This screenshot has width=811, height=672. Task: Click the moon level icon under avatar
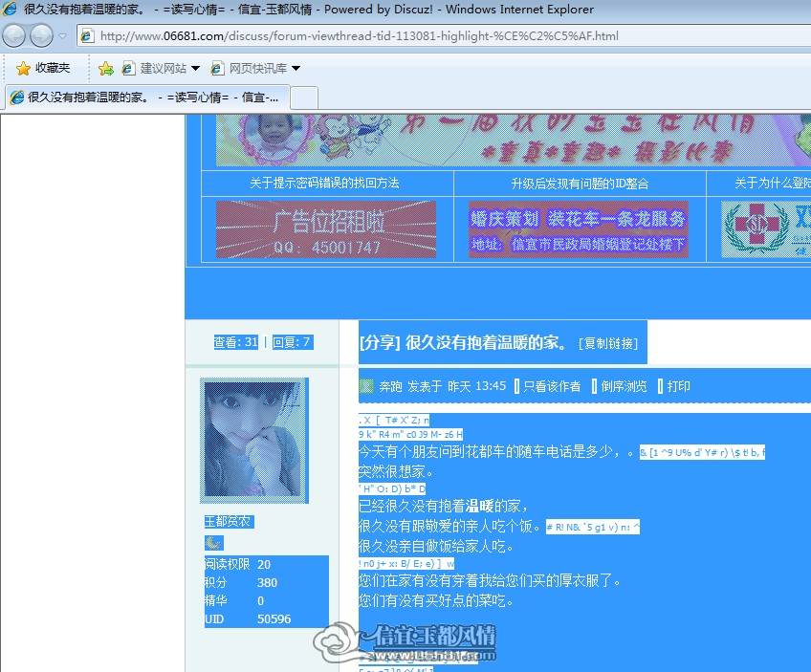click(213, 543)
